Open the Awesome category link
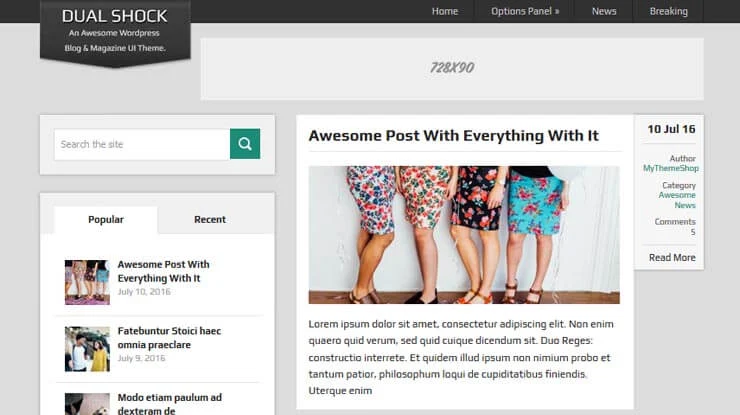 [677, 195]
